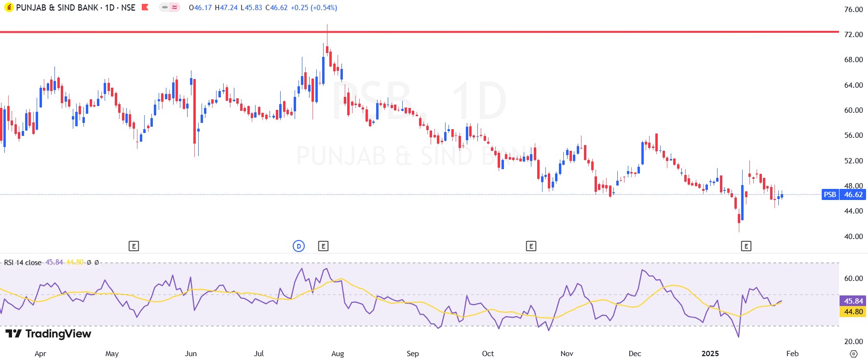Screen dimensions: 868x360
Task: Toggle the pink wavy-lines indicator button
Action: click(x=175, y=8)
